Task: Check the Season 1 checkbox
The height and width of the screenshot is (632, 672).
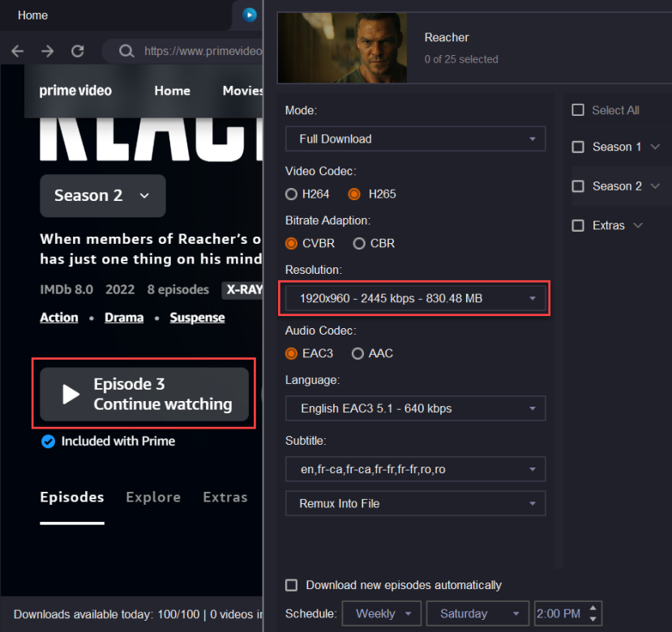Action: click(578, 147)
